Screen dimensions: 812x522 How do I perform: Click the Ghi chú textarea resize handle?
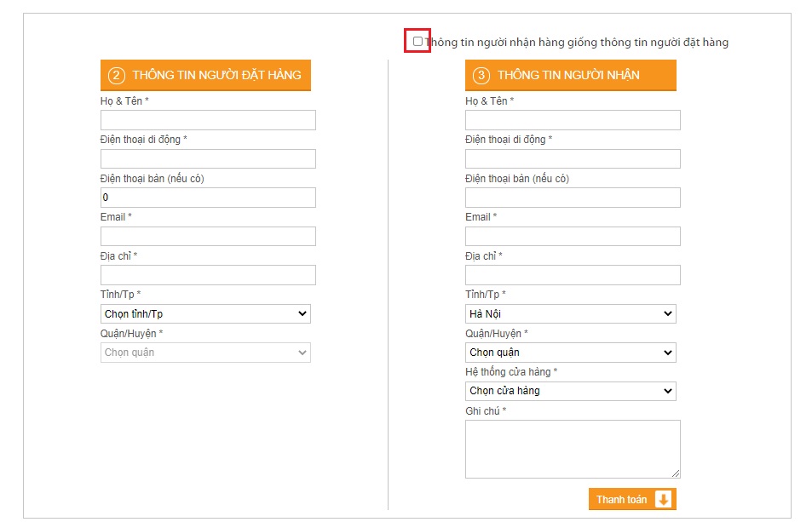click(x=676, y=473)
